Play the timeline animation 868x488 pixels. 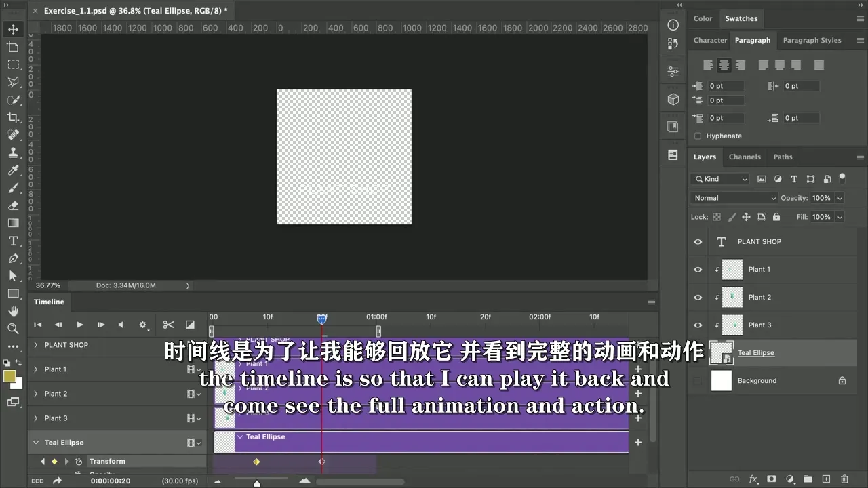click(x=79, y=325)
